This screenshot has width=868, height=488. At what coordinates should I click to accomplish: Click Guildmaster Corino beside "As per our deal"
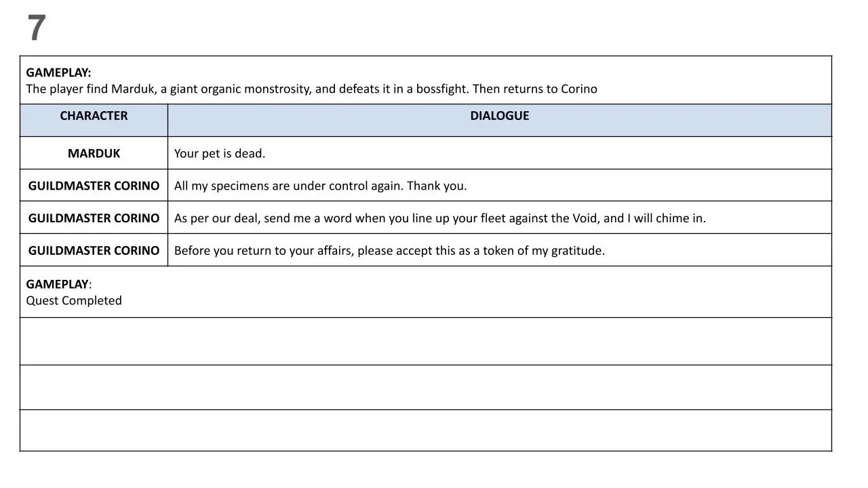click(94, 218)
